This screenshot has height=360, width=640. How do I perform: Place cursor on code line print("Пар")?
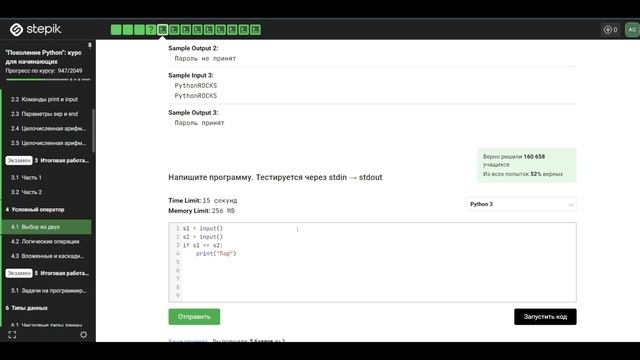[216, 253]
